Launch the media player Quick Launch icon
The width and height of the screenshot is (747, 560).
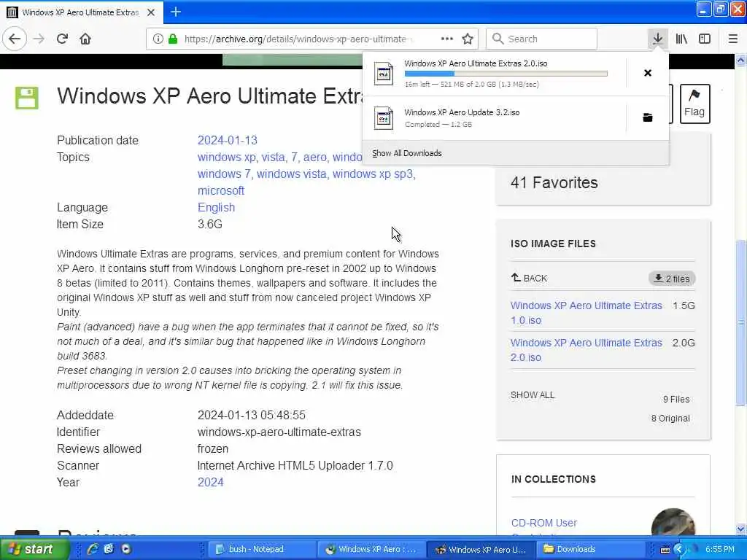pyautogui.click(x=125, y=549)
